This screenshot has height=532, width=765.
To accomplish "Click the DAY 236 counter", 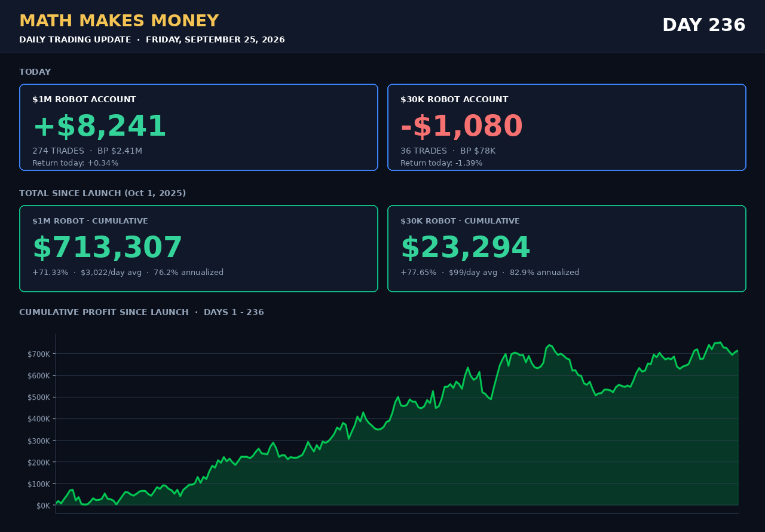I will click(704, 26).
